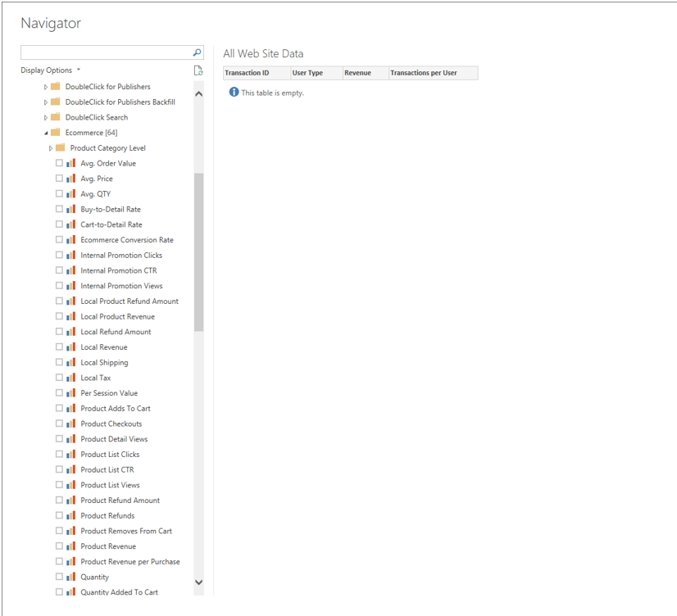This screenshot has width=677, height=616.
Task: Check the Cart-to-Detail Rate checkbox
Action: pyautogui.click(x=59, y=224)
